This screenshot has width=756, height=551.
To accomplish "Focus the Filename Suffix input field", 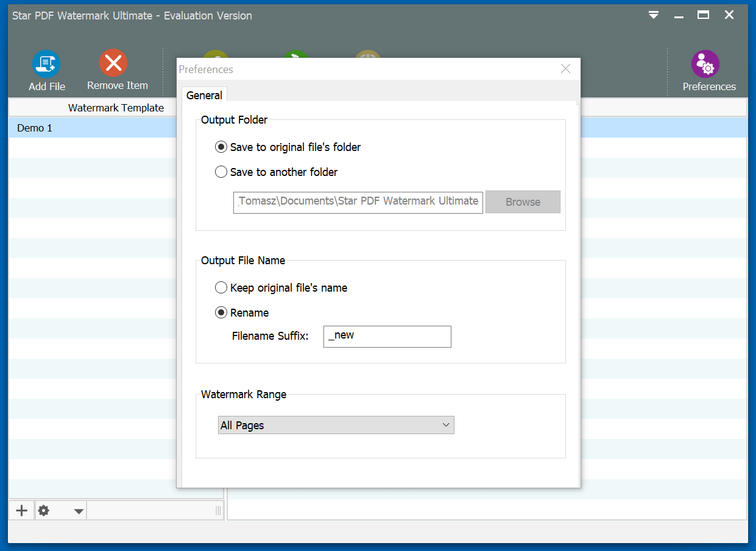I will (387, 337).
